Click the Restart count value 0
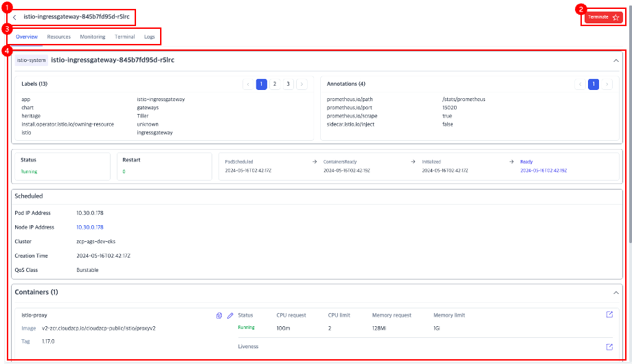 coord(124,172)
